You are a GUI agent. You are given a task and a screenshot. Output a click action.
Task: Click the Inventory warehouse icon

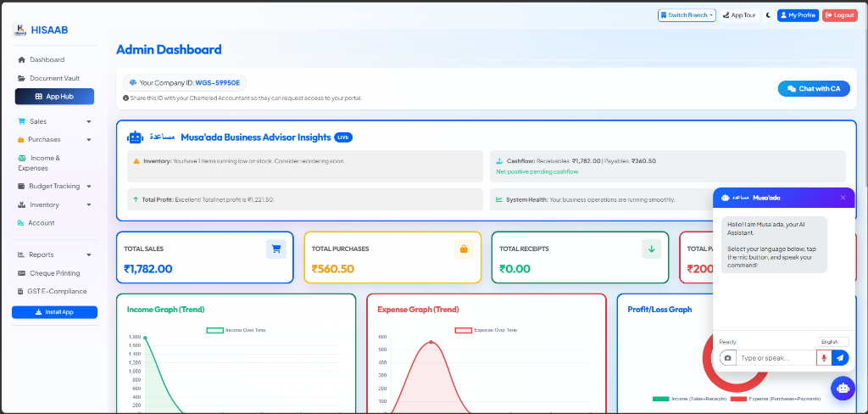[21, 205]
